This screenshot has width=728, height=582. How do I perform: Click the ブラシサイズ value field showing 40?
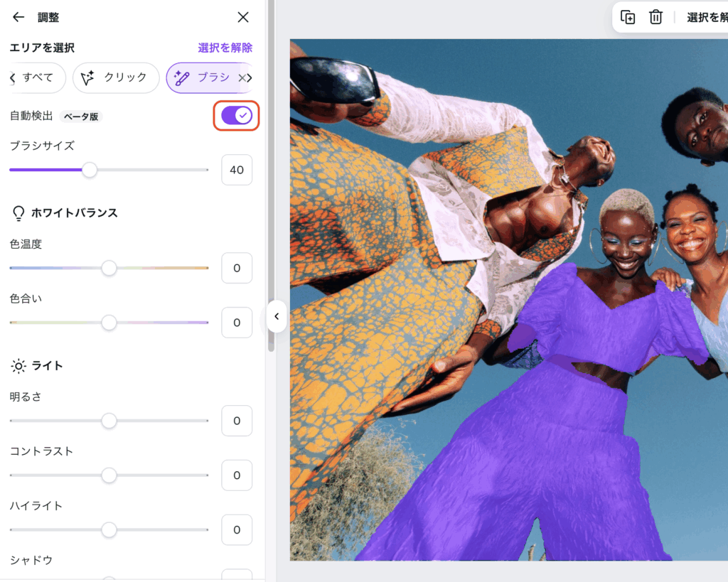(237, 170)
